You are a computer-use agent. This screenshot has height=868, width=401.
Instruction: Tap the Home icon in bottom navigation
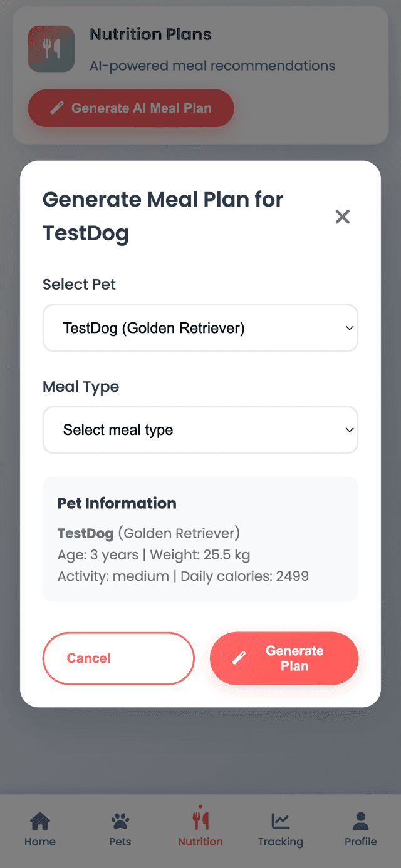tap(39, 820)
